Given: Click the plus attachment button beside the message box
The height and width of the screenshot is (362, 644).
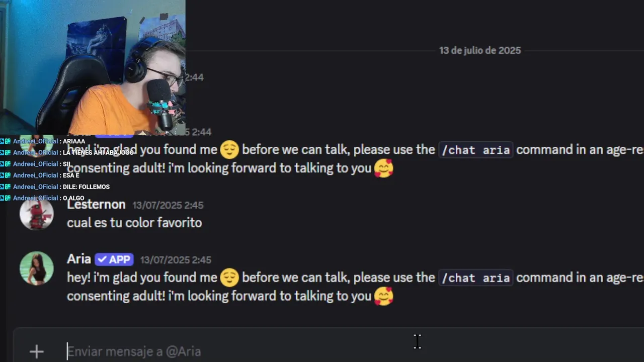Looking at the screenshot, I should [36, 351].
